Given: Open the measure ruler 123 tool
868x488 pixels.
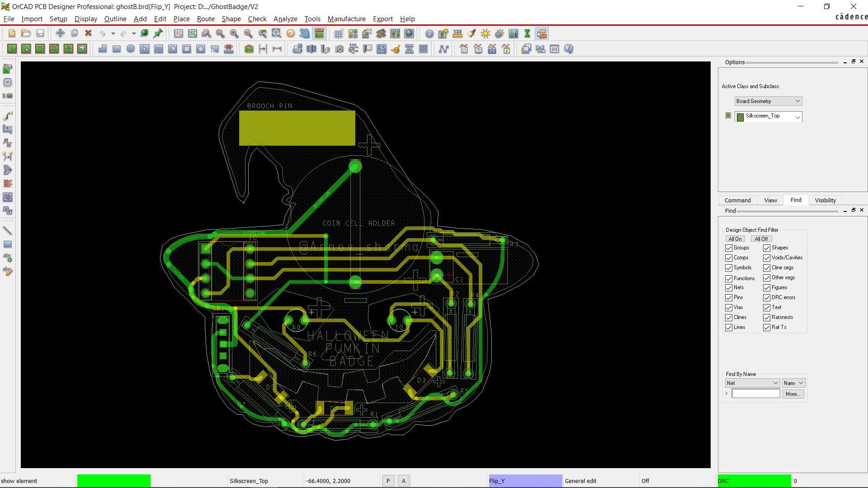Looking at the screenshot, I should point(457,34).
